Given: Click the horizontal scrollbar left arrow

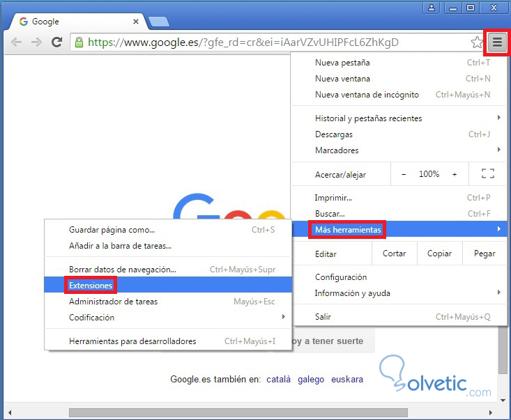Looking at the screenshot, I should [x=10, y=412].
